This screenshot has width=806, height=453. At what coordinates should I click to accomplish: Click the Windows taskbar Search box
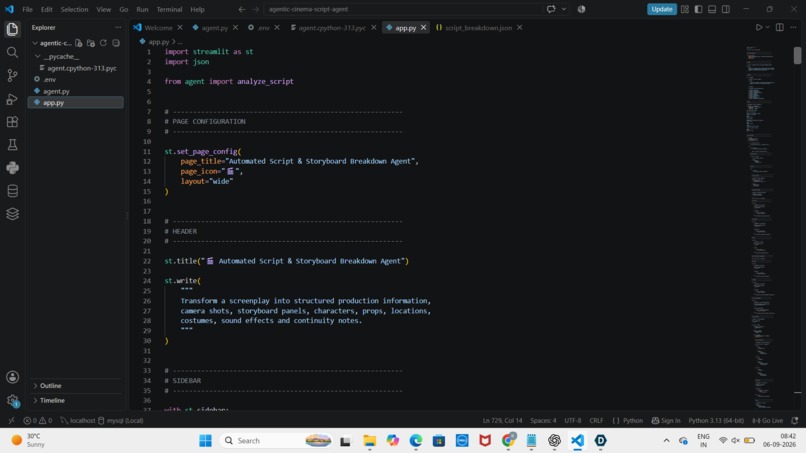click(276, 441)
